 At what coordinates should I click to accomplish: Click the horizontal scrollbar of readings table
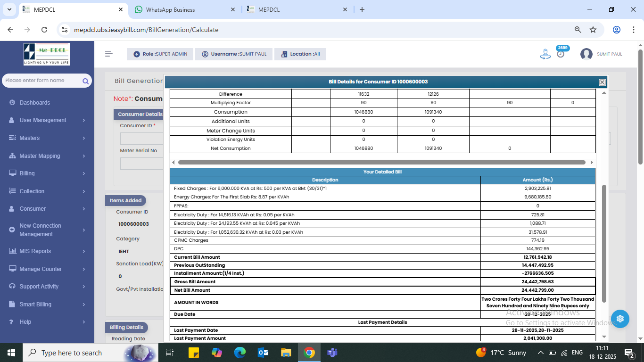click(x=381, y=162)
